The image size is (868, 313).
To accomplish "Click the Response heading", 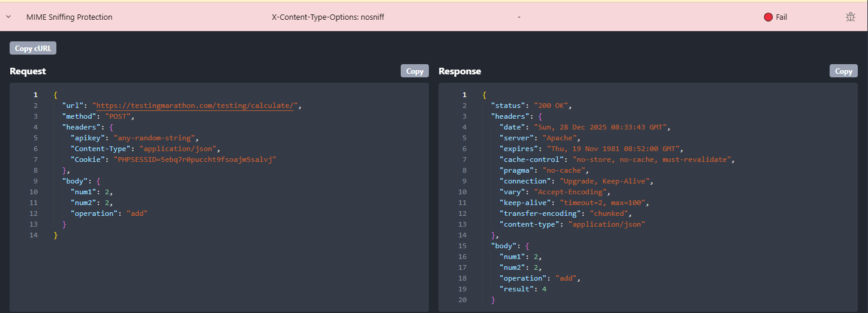I will [459, 71].
